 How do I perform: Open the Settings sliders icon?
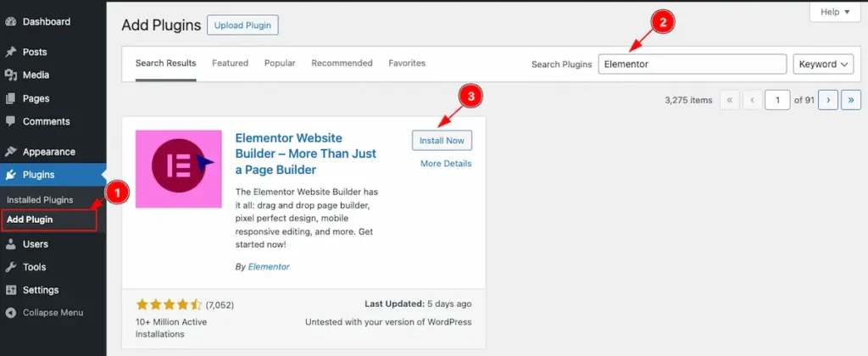[11, 290]
